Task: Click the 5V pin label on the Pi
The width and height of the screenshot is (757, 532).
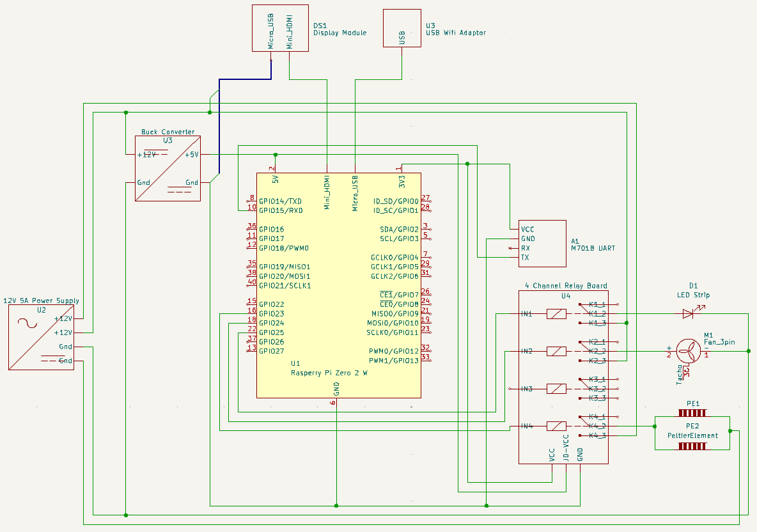Action: pos(275,179)
